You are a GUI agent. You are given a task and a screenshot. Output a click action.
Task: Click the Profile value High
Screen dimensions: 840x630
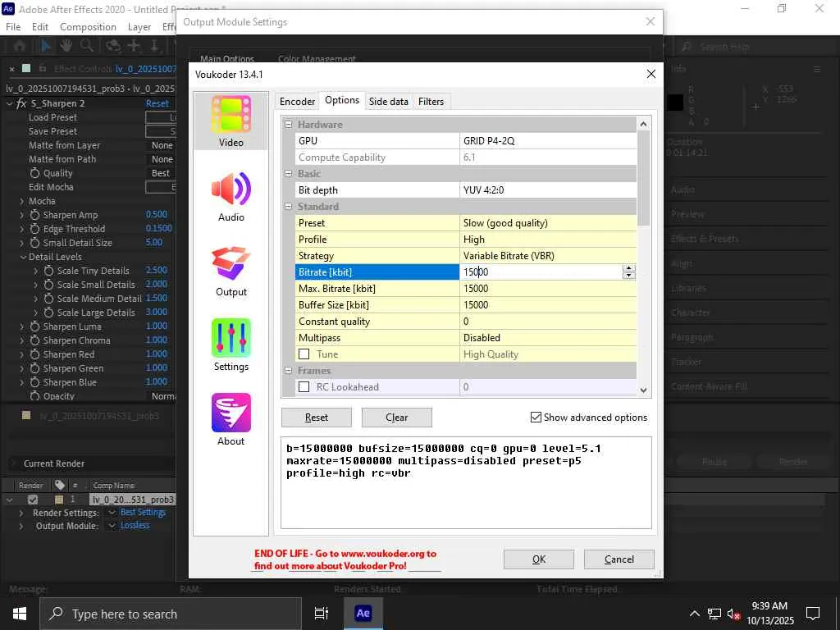tap(548, 240)
